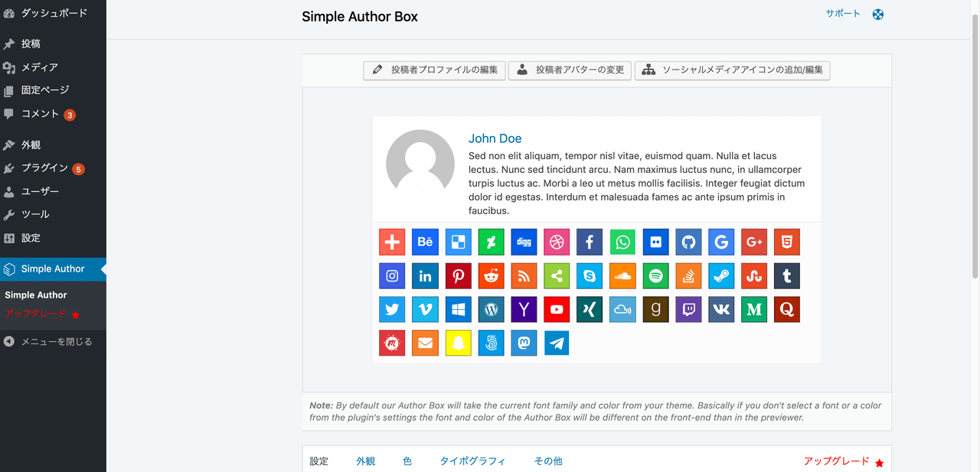Click the サポート link
This screenshot has width=980, height=472.
click(843, 14)
